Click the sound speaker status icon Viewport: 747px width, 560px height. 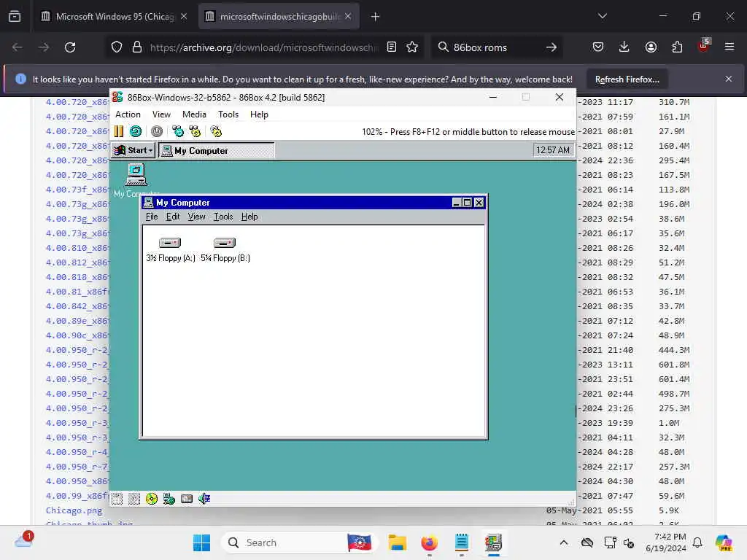(204, 499)
